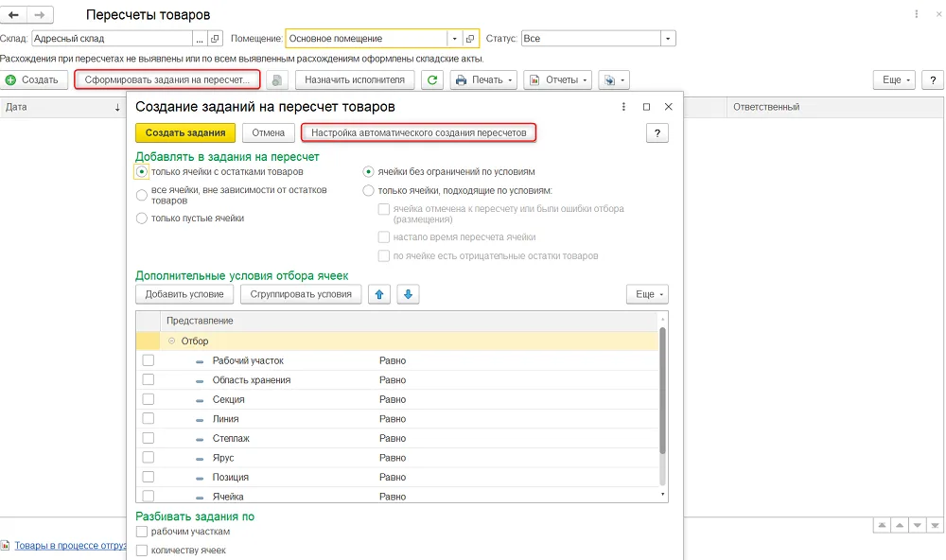Open the export icon dropdown after Отчеты
This screenshot has height=560, width=946.
click(x=614, y=79)
